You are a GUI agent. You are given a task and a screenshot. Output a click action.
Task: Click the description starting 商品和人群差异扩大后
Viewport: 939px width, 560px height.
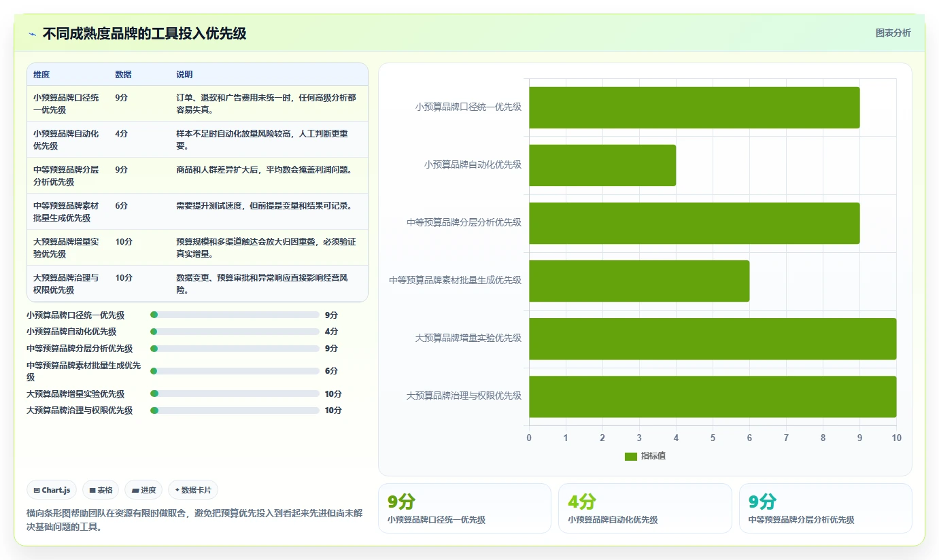coord(264,170)
